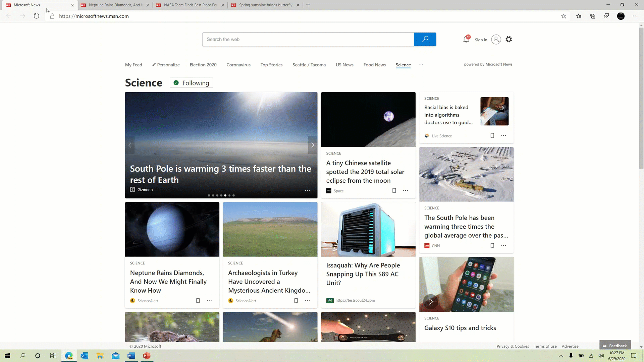Click the notifications bell icon
The height and width of the screenshot is (362, 644).
[x=466, y=39]
